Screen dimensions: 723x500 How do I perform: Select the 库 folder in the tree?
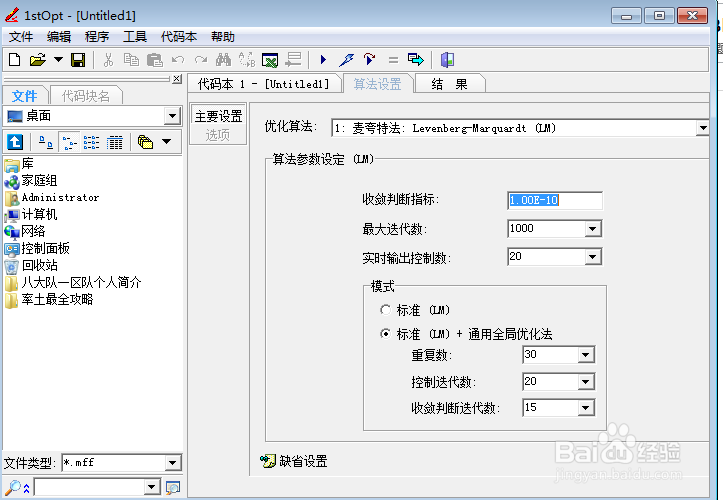point(19,164)
